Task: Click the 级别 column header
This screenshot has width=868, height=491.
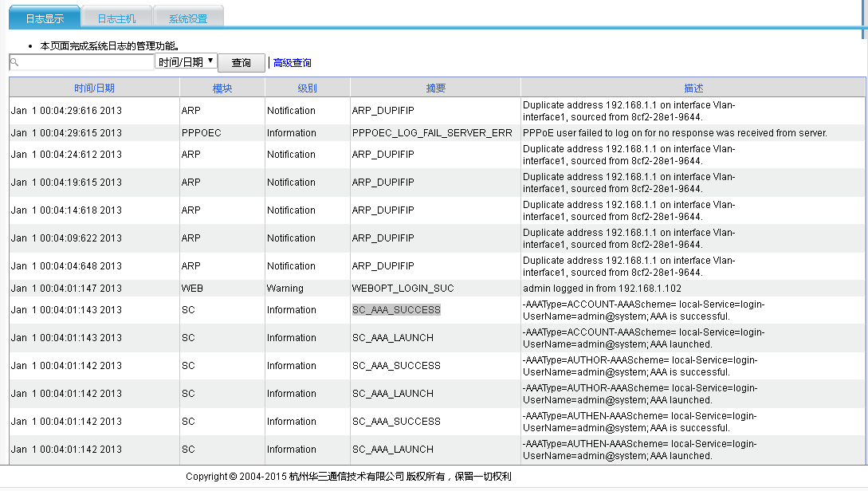Action: 307,88
